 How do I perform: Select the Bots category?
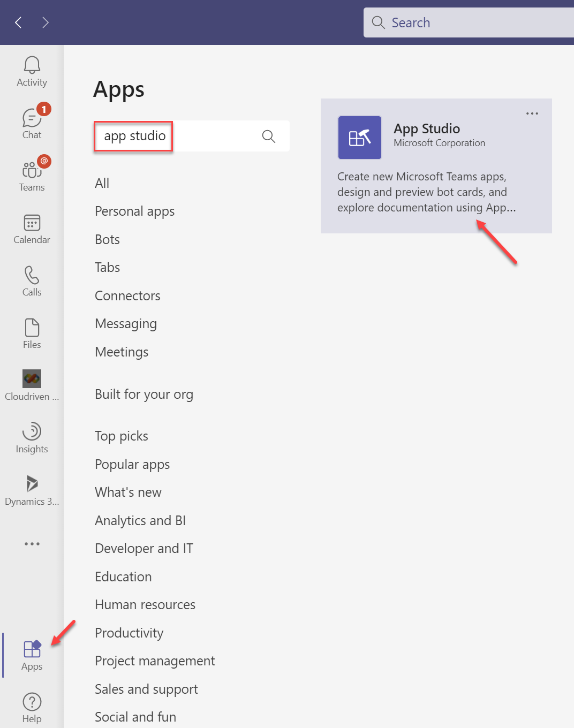107,240
